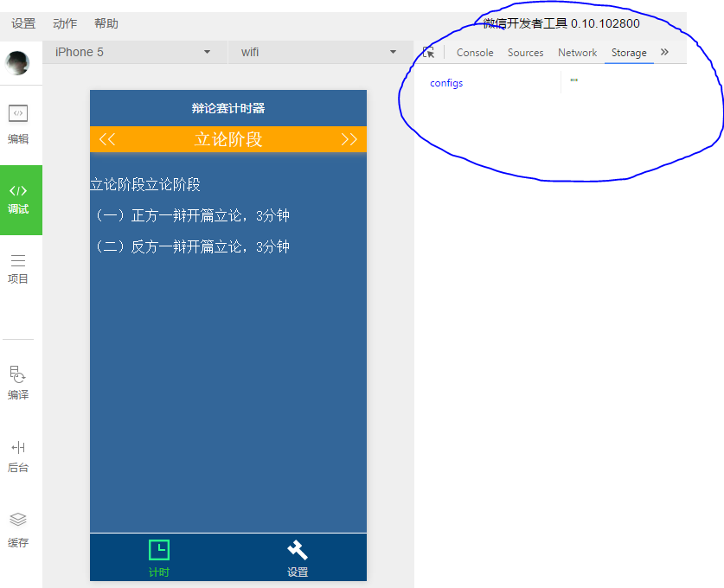This screenshot has width=724, height=588.
Task: Open the 设置 menu in menu bar
Action: (x=23, y=23)
